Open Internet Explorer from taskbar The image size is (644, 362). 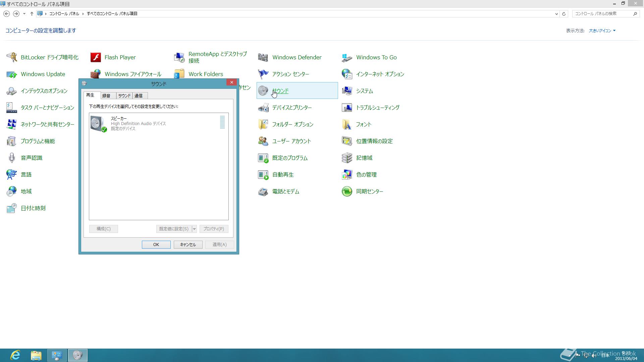15,355
